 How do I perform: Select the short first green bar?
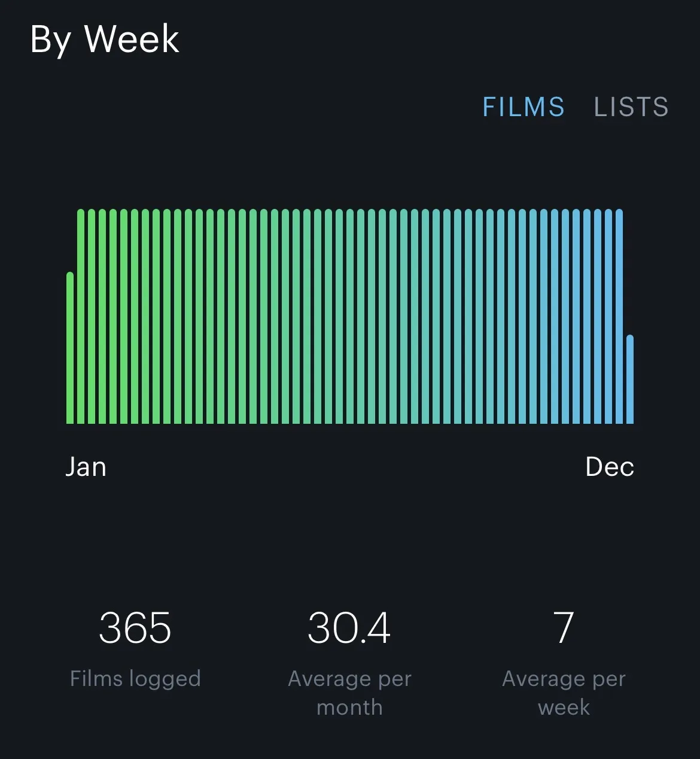pos(70,348)
